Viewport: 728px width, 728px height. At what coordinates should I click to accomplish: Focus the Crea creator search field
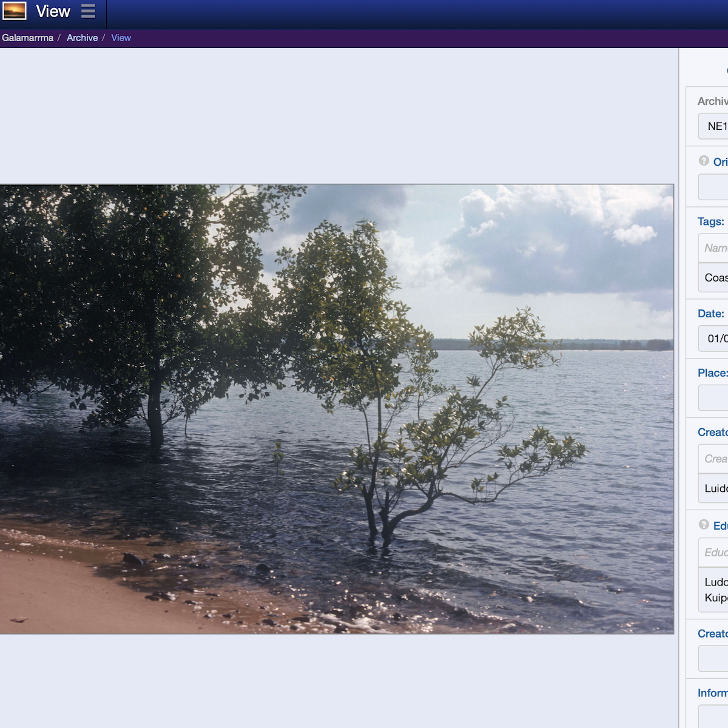(x=713, y=459)
